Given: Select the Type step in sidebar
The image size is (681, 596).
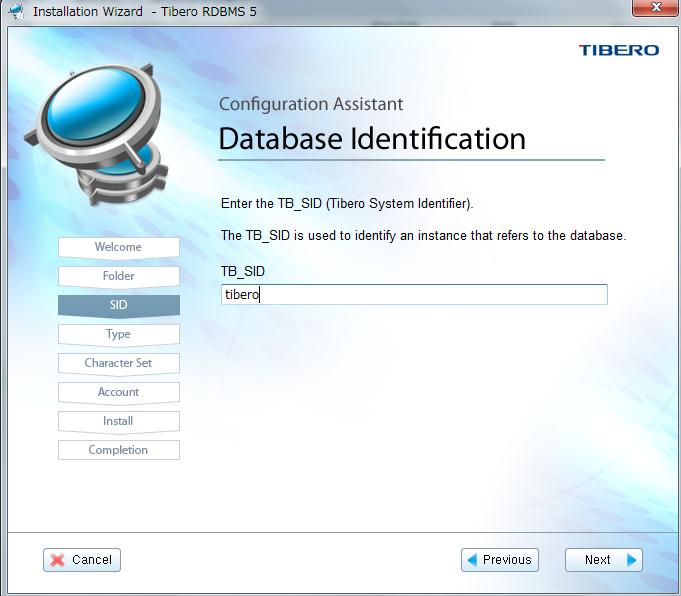Looking at the screenshot, I should [119, 334].
